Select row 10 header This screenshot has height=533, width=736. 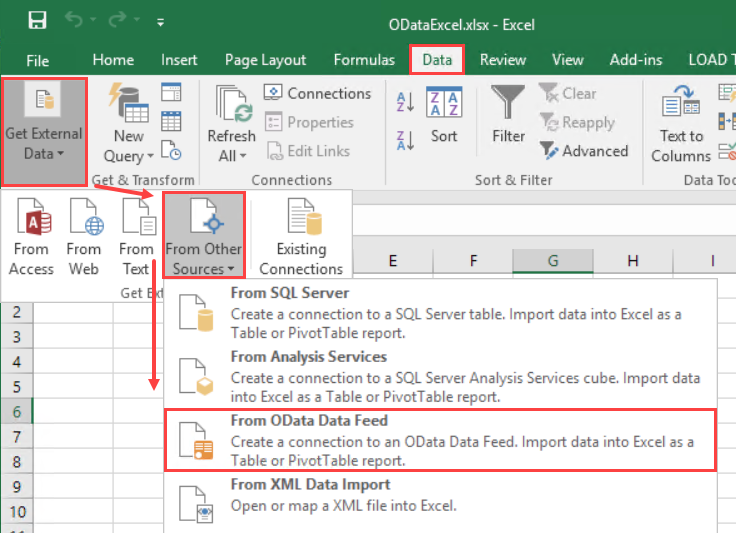(x=17, y=511)
